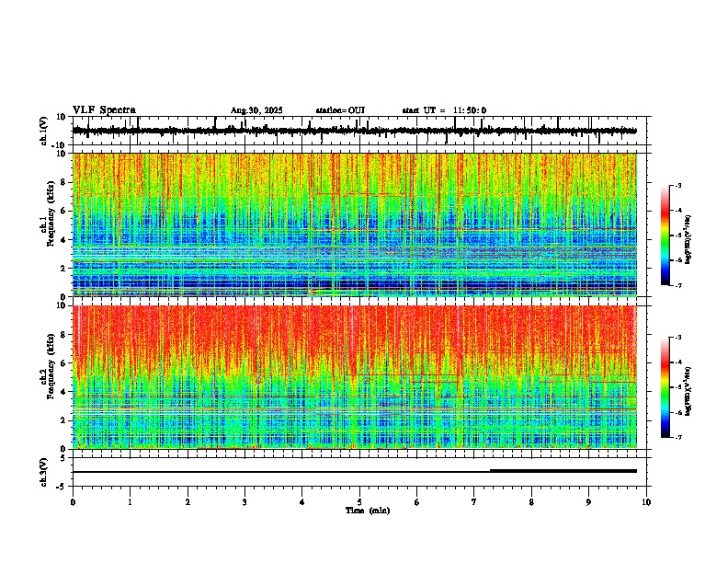Click time-axis tick label "10" at bottom right
Image resolution: width=728 pixels, height=563 pixels.
click(x=646, y=502)
